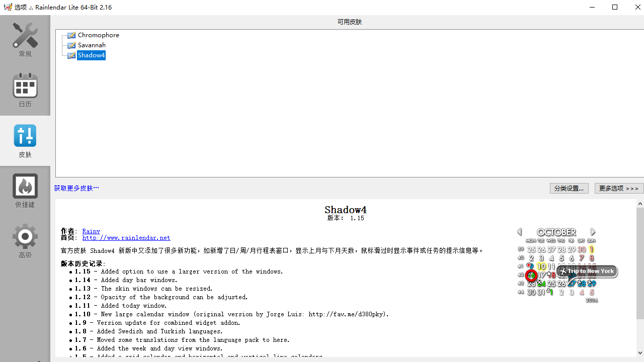
Task: Enable the Savannah skin checkbox
Action: 71,45
